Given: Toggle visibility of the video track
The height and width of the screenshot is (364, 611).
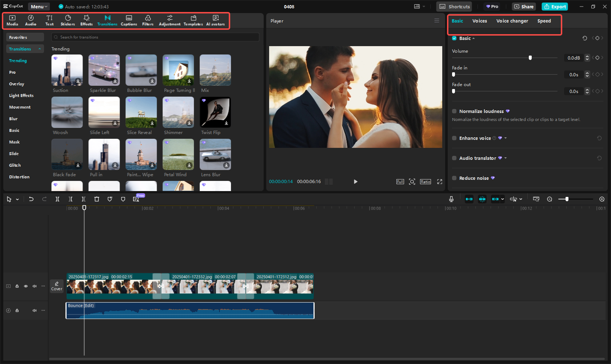Looking at the screenshot, I should point(26,286).
